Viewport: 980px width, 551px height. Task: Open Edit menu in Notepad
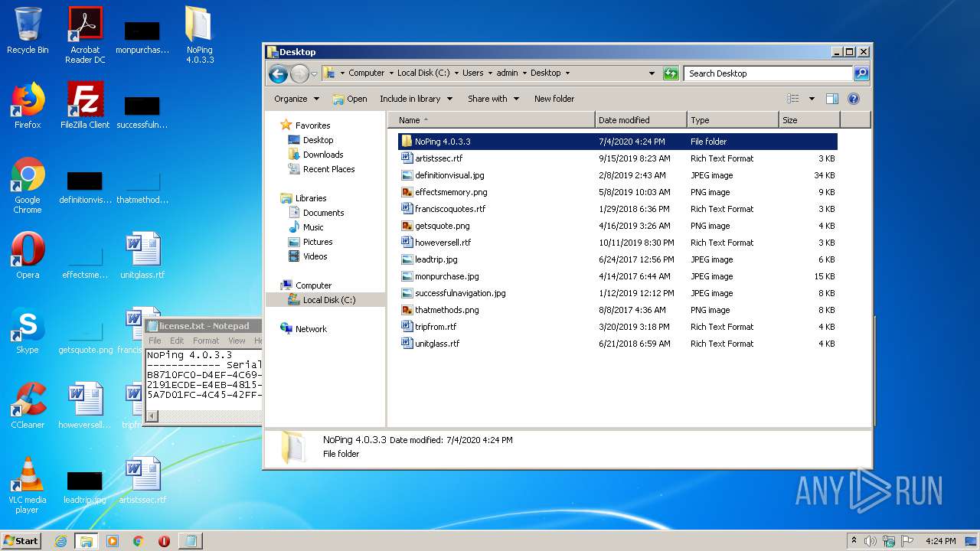click(x=177, y=341)
